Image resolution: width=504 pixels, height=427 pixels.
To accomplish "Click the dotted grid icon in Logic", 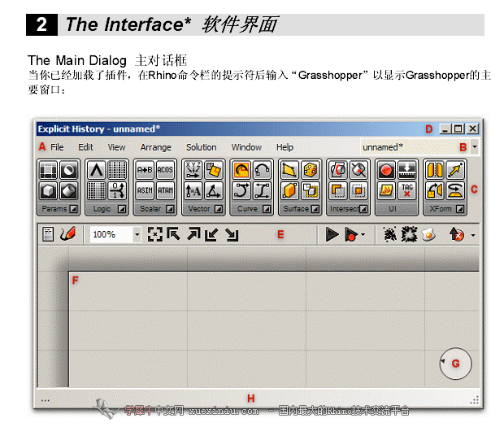I will click(x=117, y=170).
